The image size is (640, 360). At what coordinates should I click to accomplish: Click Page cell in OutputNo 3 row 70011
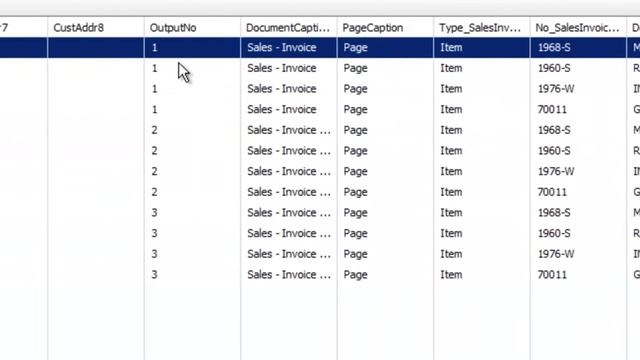(385, 275)
